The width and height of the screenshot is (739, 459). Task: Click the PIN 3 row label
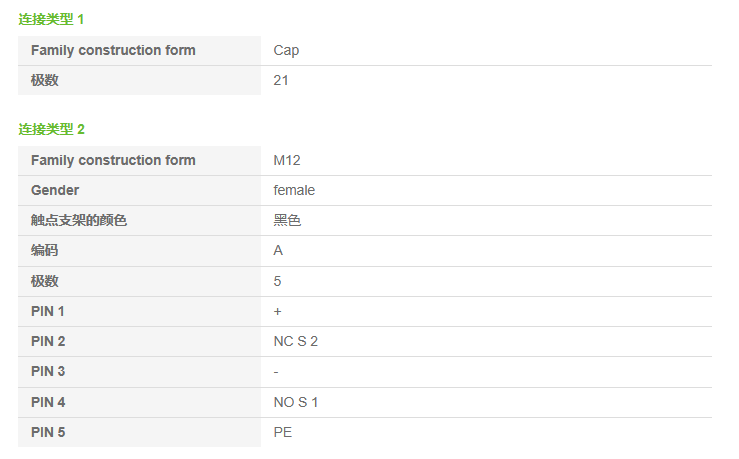click(x=48, y=371)
